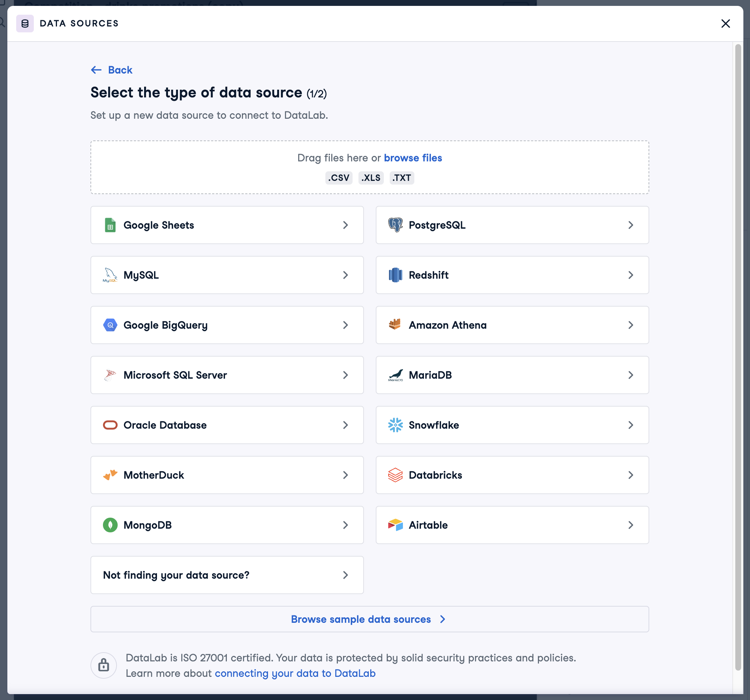Click the Google Sheets icon
750x700 pixels.
(110, 225)
